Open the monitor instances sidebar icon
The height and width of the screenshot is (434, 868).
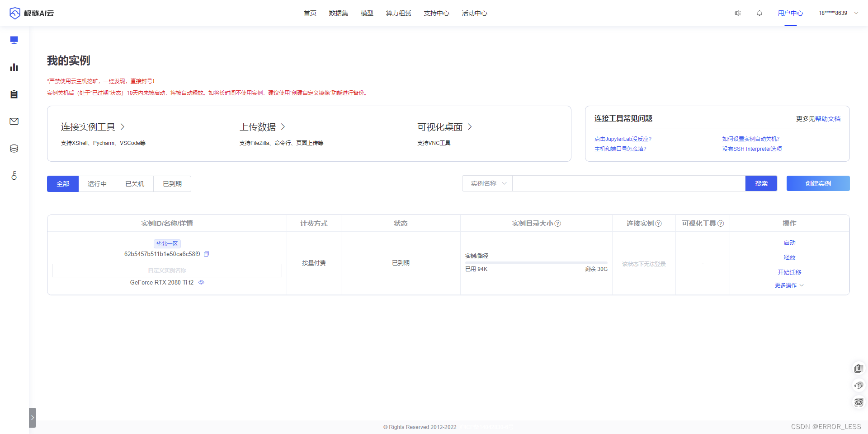[14, 40]
